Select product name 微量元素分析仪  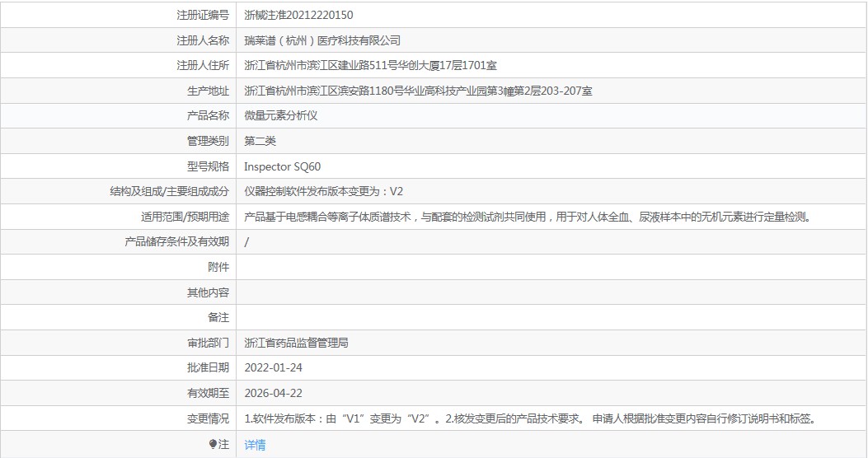point(280,115)
